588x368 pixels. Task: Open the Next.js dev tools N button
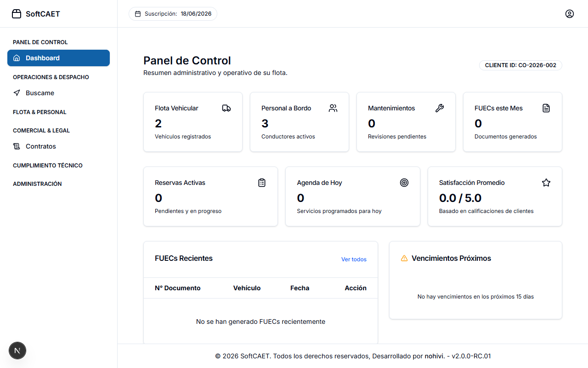click(17, 351)
